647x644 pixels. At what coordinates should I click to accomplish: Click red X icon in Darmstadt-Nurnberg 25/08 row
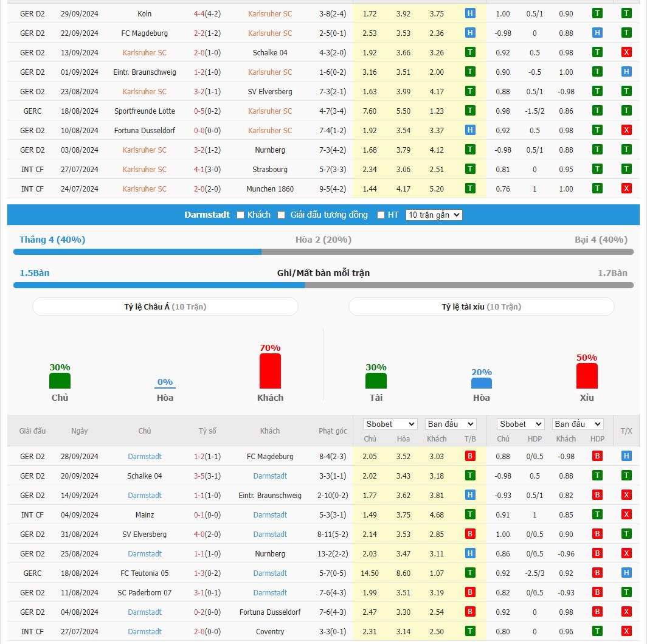tap(626, 553)
